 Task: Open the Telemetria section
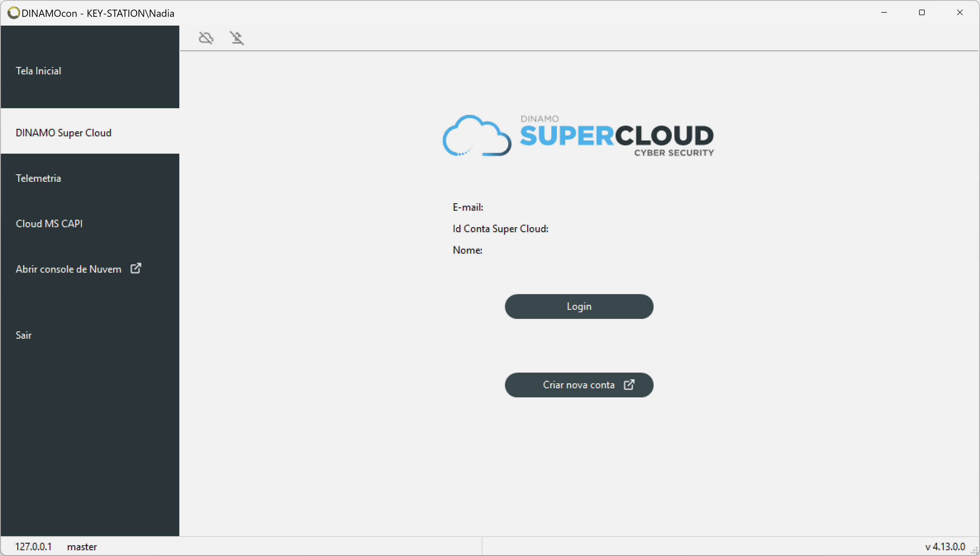click(x=90, y=178)
